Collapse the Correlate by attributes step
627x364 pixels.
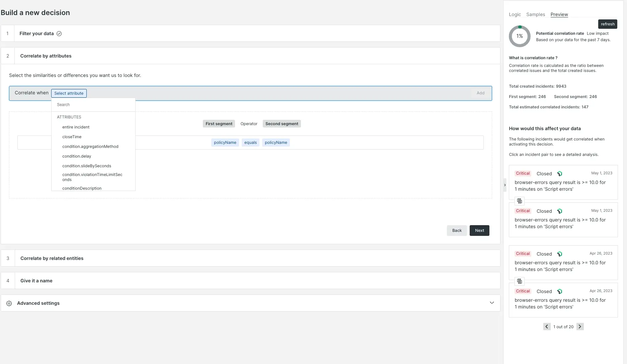pyautogui.click(x=250, y=56)
